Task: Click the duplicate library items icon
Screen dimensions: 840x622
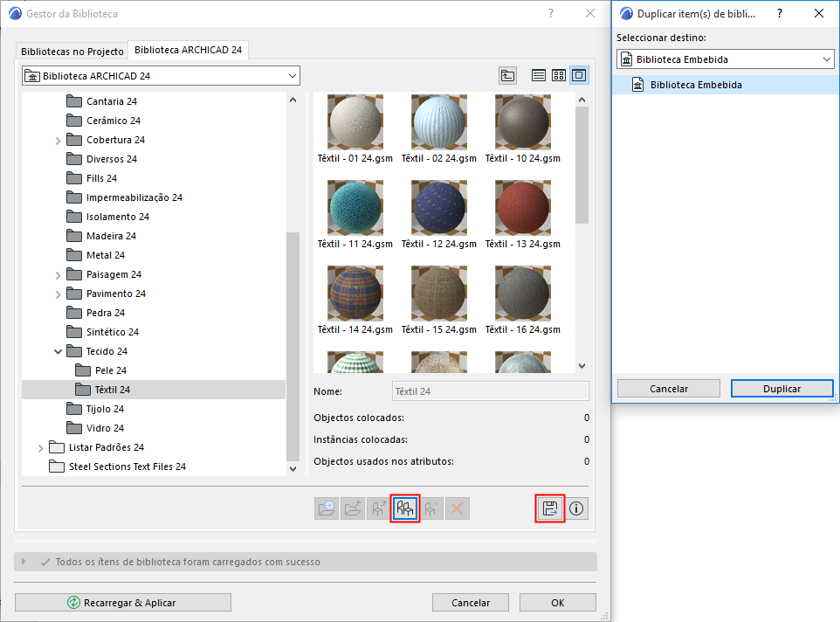Action: [405, 508]
